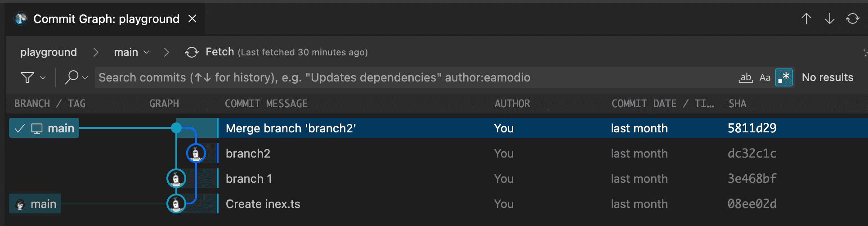Toggle Match Whole Word search option

(x=746, y=77)
